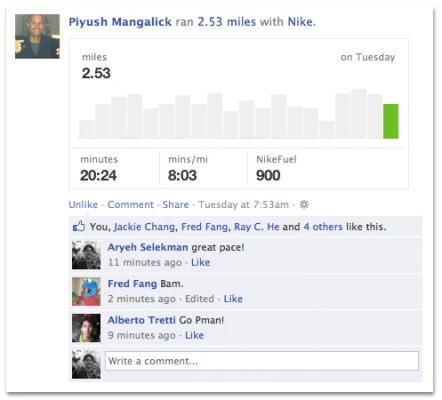Screen dimensions: 442x400
Task: Click Alberto Tretti's commenter name
Action: 141,320
